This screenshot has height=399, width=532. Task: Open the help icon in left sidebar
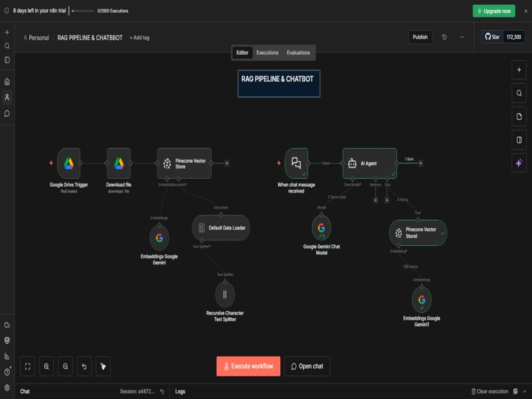click(x=7, y=372)
